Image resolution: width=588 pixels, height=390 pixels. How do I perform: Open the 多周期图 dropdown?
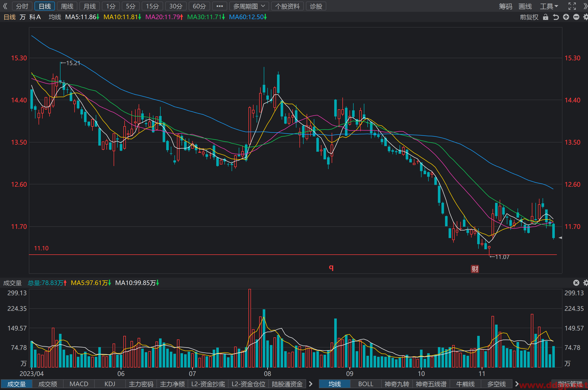(249, 6)
